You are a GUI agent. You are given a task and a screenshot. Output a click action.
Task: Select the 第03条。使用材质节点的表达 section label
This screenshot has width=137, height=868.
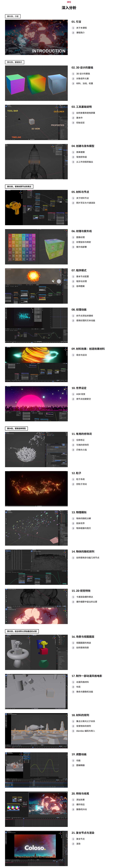tap(19, 186)
